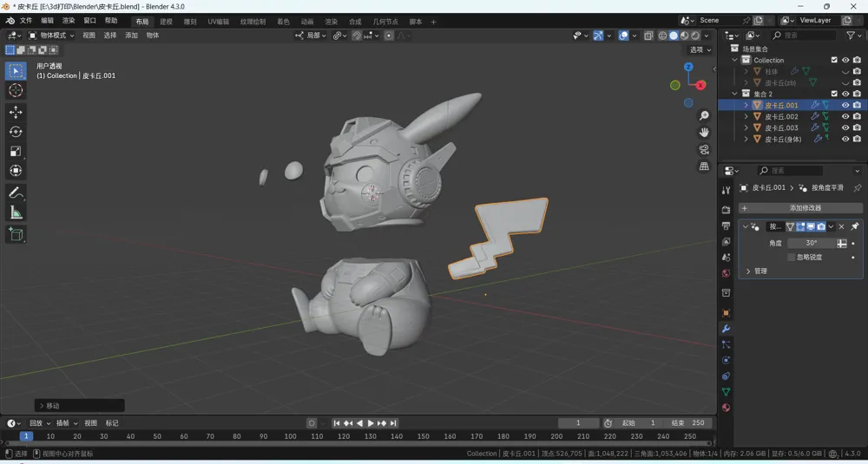This screenshot has height=464, width=868.
Task: Hide 皮卡丘.003 with its eye icon
Action: pos(845,127)
